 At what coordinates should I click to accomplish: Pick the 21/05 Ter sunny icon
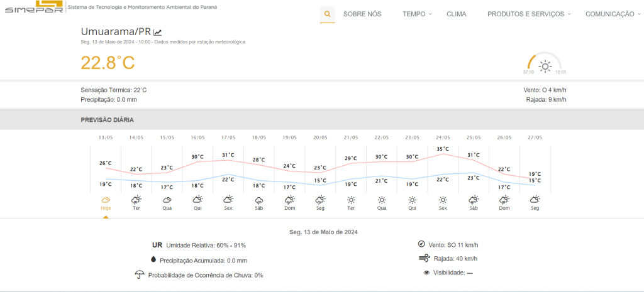(x=351, y=200)
